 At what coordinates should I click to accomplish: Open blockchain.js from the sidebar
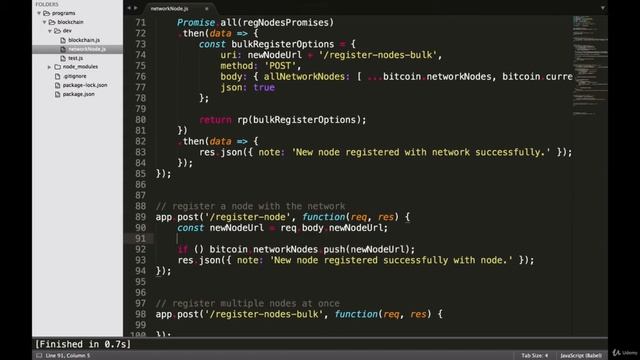84,40
